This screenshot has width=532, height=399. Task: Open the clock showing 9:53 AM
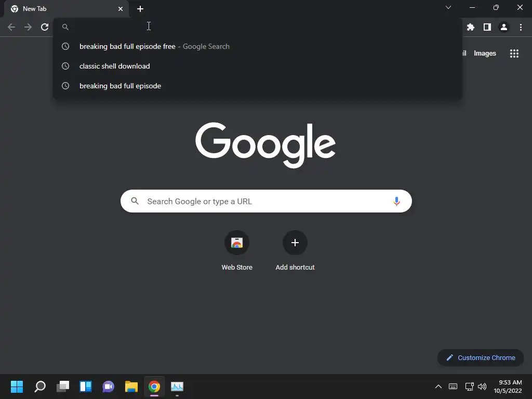point(508,387)
